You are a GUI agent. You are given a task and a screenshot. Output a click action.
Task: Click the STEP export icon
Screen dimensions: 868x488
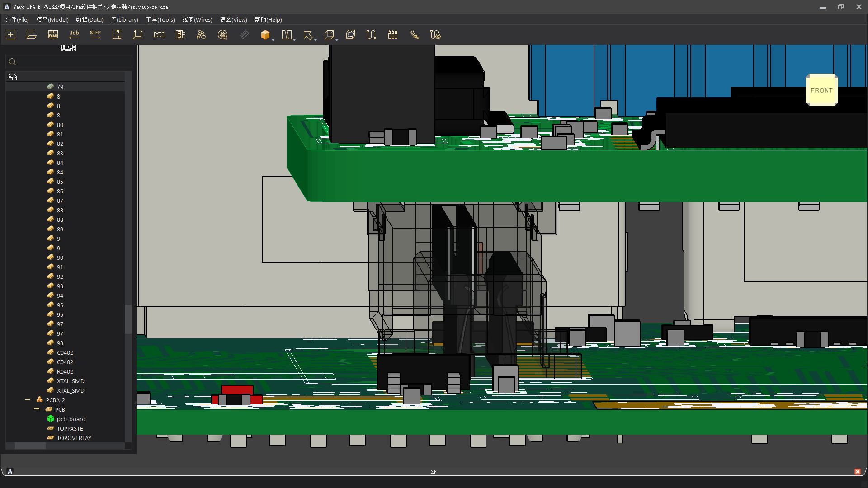95,35
